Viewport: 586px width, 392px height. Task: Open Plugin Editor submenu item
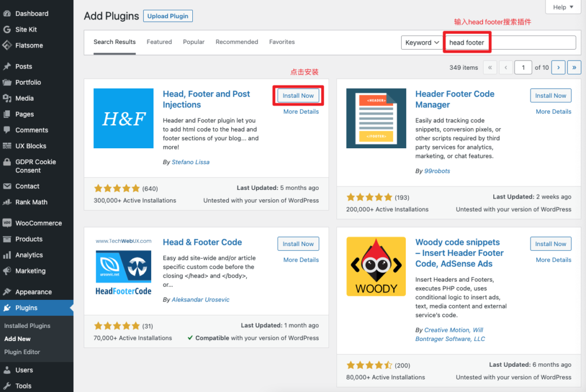tap(22, 352)
